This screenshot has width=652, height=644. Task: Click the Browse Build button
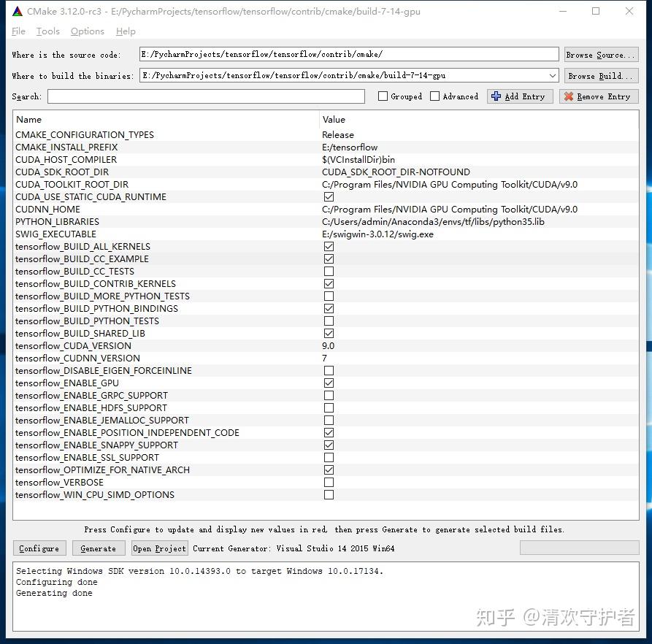[601, 76]
